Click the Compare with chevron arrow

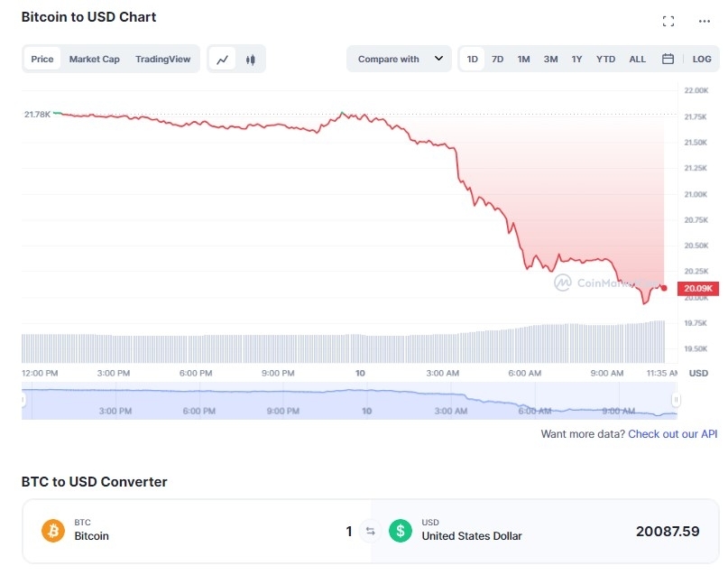tap(438, 59)
